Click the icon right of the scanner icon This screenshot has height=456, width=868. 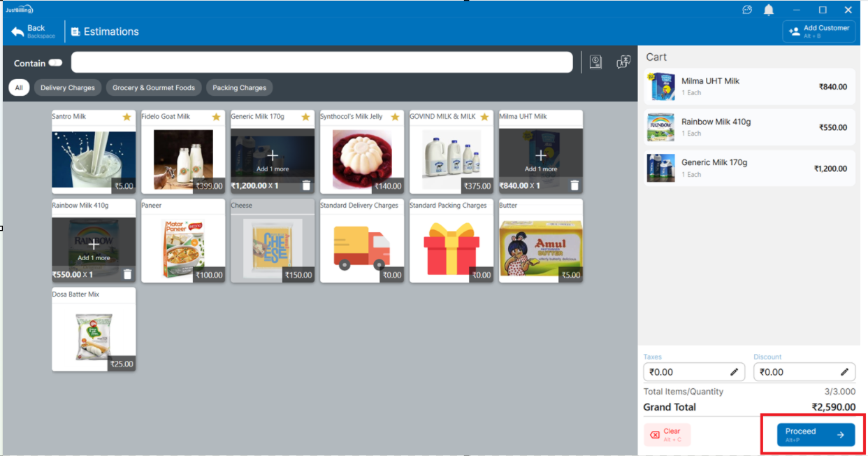pos(623,62)
